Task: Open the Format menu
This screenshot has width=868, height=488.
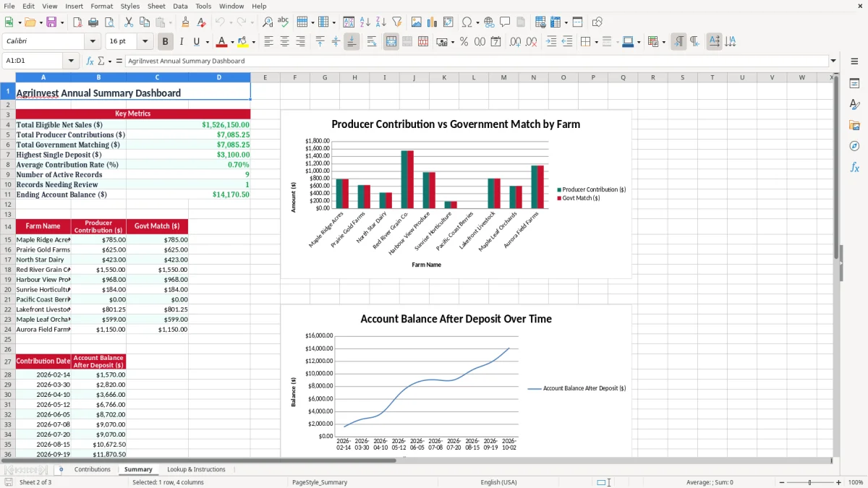Action: click(101, 6)
